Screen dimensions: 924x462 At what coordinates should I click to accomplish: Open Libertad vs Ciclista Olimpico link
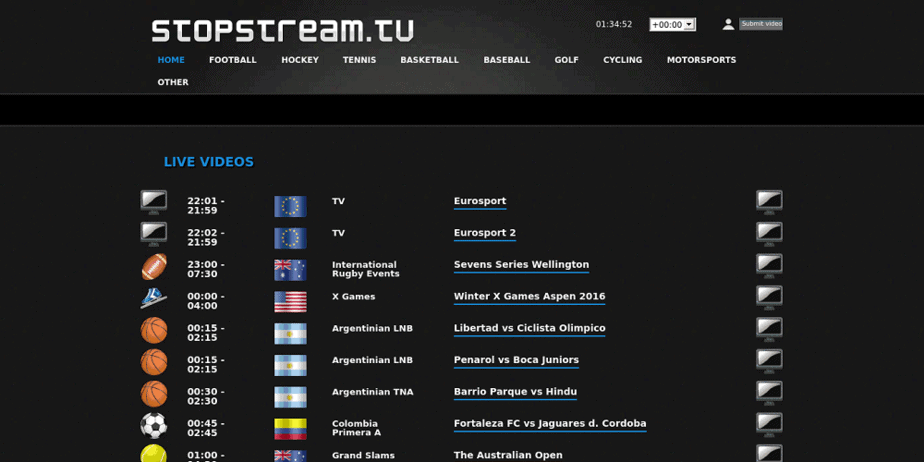tap(530, 328)
